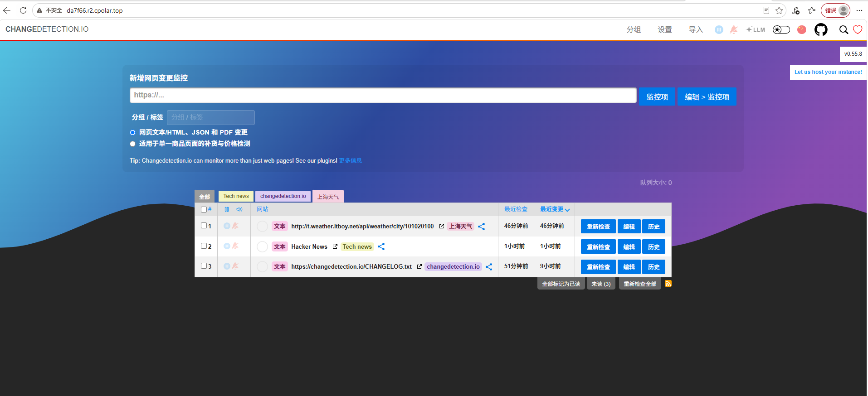This screenshot has width=868, height=396.
Task: Click Let us host your instance link
Action: pos(828,72)
